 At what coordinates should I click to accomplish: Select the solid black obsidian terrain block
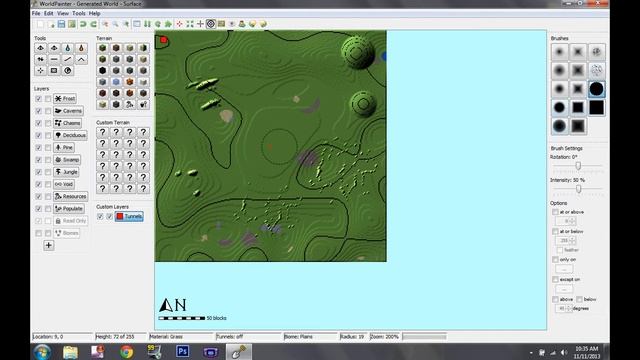(x=102, y=71)
